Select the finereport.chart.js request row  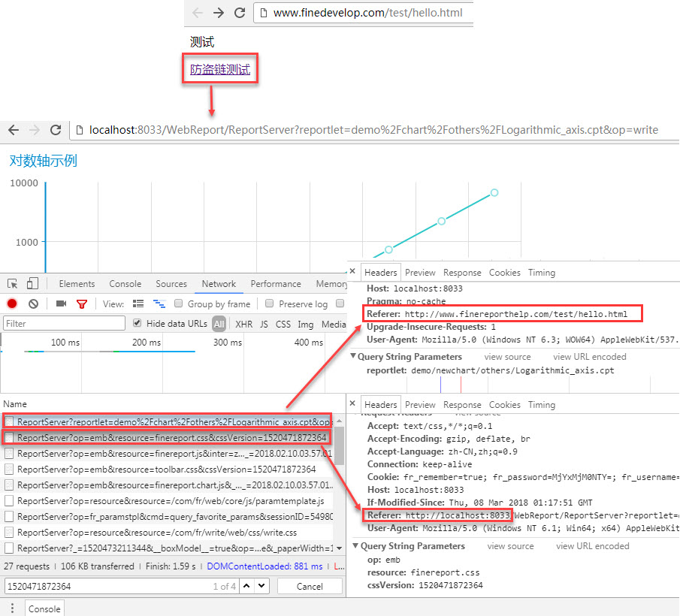(168, 485)
